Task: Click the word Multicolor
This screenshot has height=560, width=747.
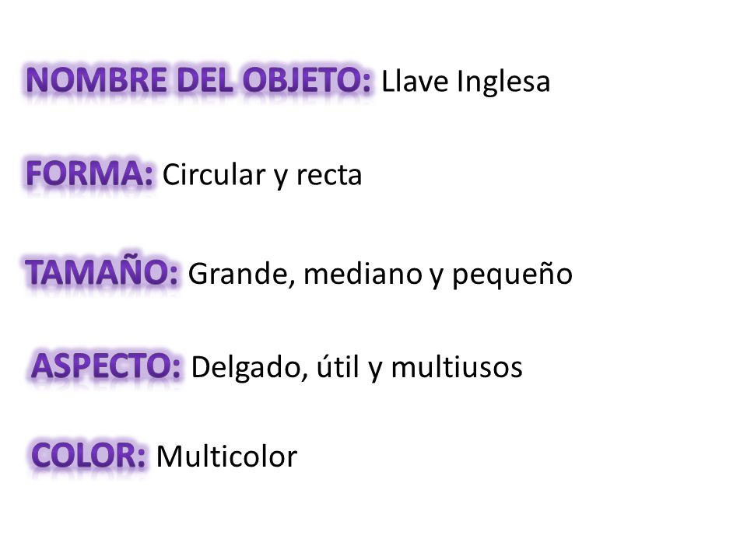Action: pos(226,457)
